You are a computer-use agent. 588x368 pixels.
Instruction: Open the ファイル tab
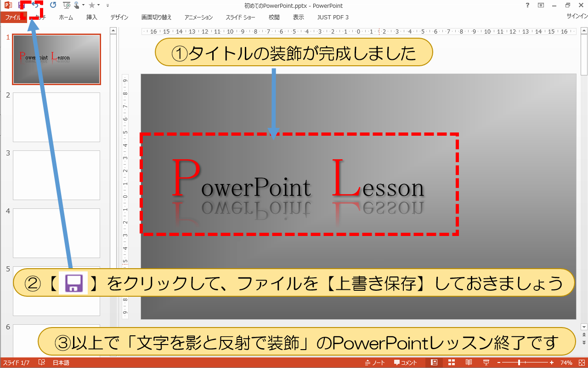point(13,17)
